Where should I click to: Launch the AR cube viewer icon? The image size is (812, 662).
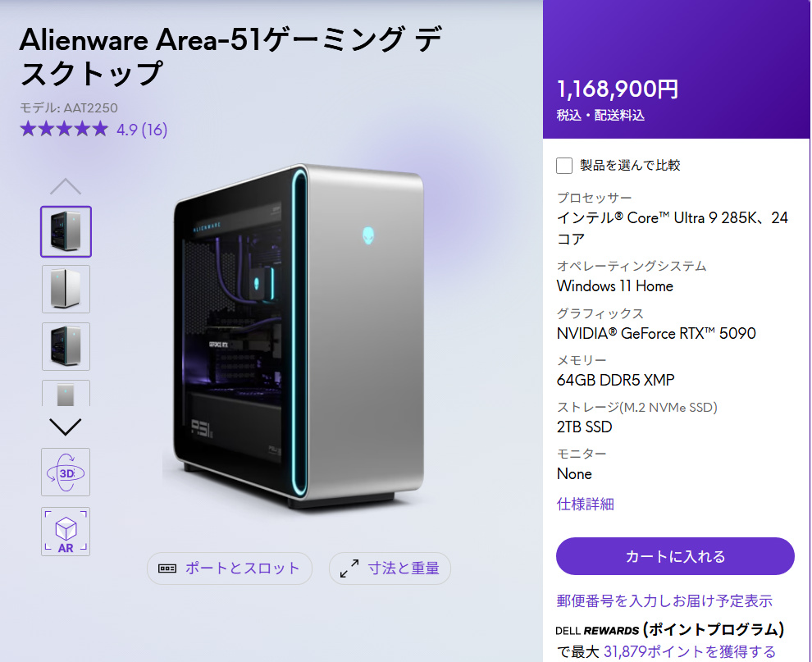[66, 532]
